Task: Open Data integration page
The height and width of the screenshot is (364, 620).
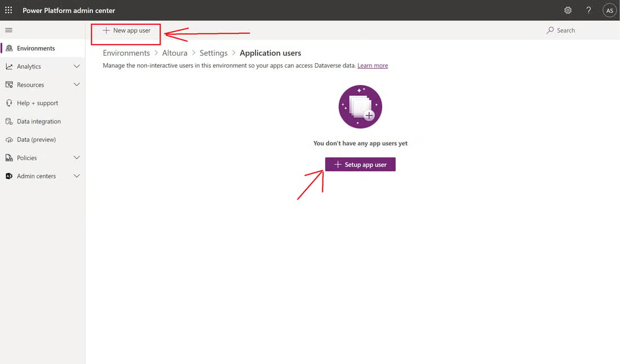Action: (42, 121)
